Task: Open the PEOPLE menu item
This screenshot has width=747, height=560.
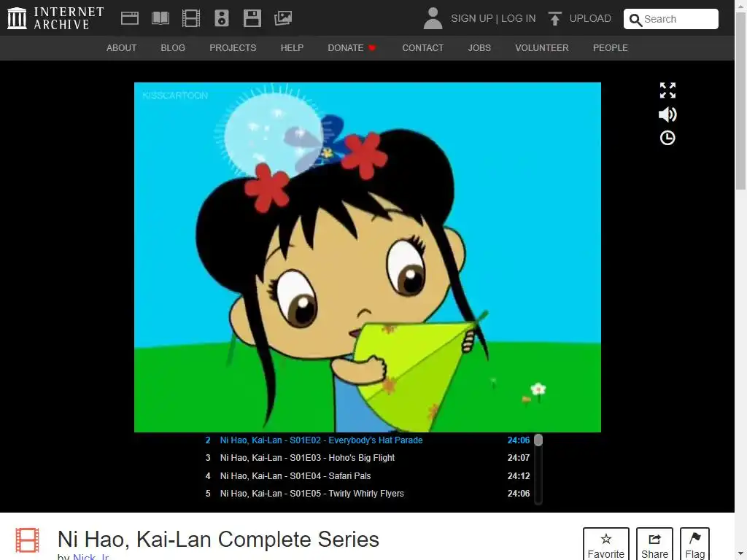Action: click(x=611, y=48)
